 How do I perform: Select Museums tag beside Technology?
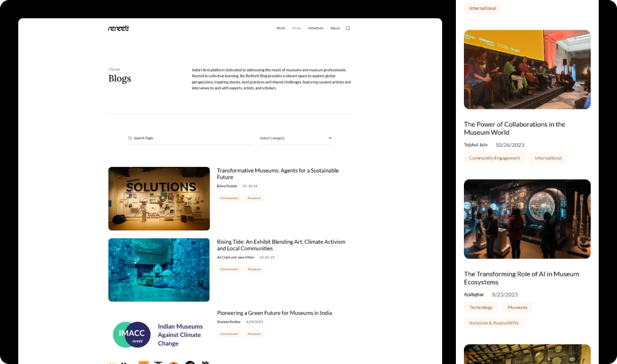pyautogui.click(x=517, y=307)
